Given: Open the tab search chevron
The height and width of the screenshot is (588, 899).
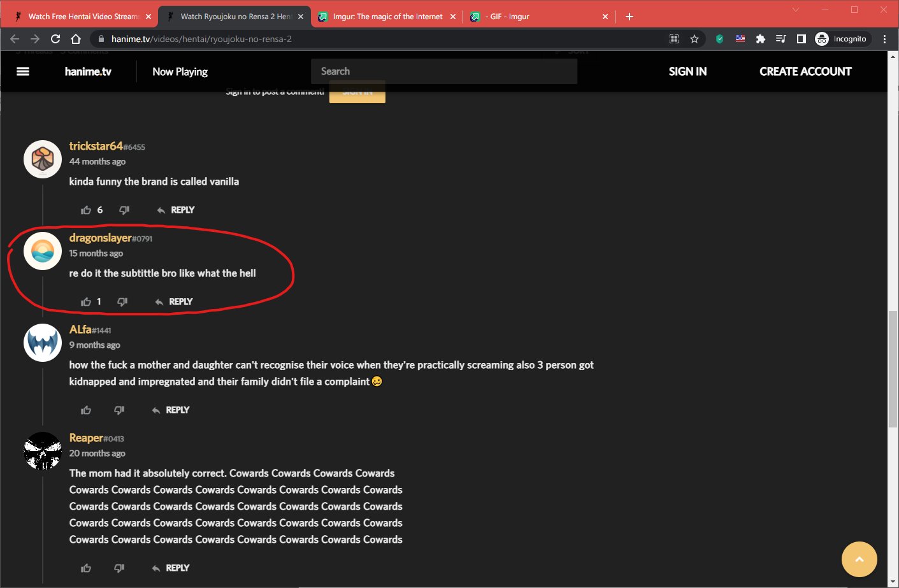Looking at the screenshot, I should [x=796, y=10].
